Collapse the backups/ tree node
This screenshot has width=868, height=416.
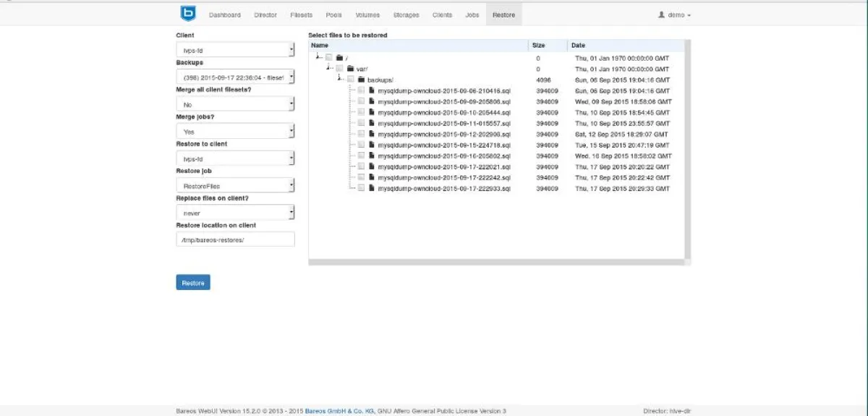340,78
